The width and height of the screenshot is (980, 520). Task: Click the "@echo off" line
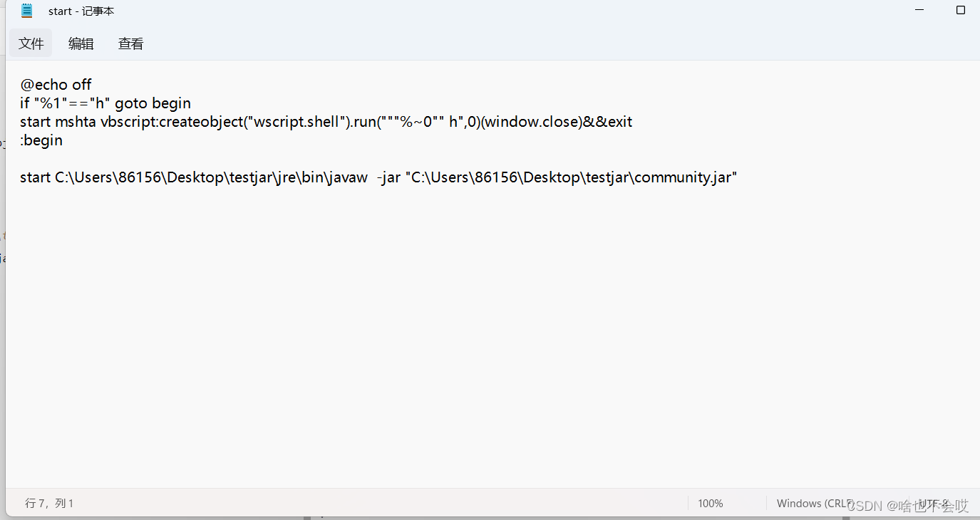point(56,85)
